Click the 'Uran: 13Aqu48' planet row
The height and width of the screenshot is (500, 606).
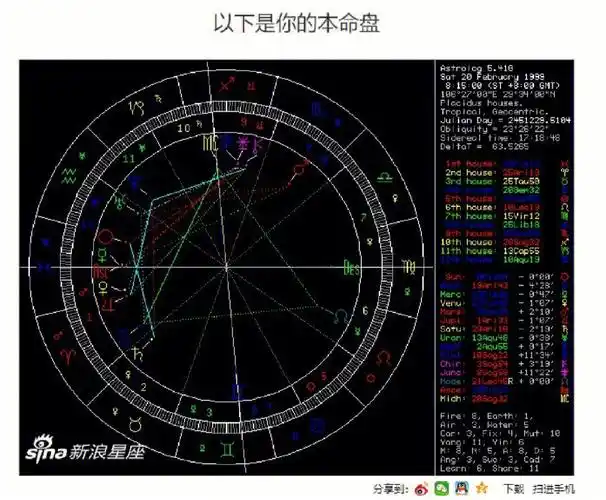pos(497,338)
